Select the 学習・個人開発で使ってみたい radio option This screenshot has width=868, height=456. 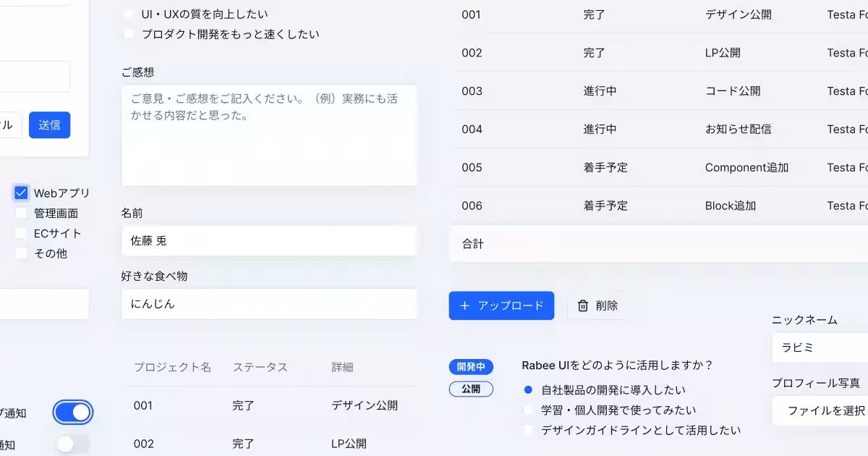click(527, 409)
